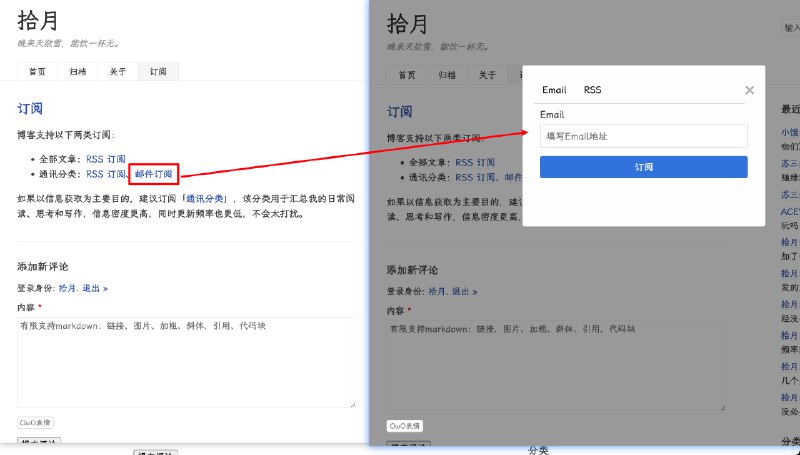The image size is (800, 455).
Task: Open the 首页 tab on the undimmed page
Action: click(x=37, y=72)
